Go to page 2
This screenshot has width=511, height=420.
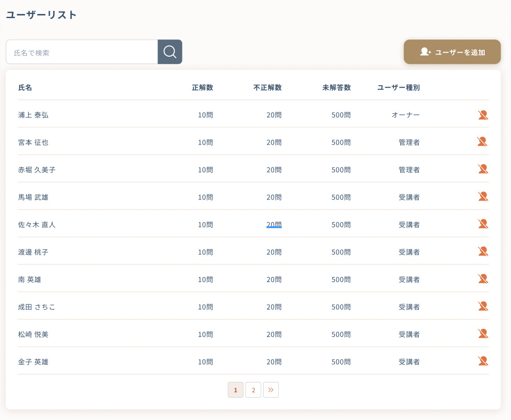point(253,390)
